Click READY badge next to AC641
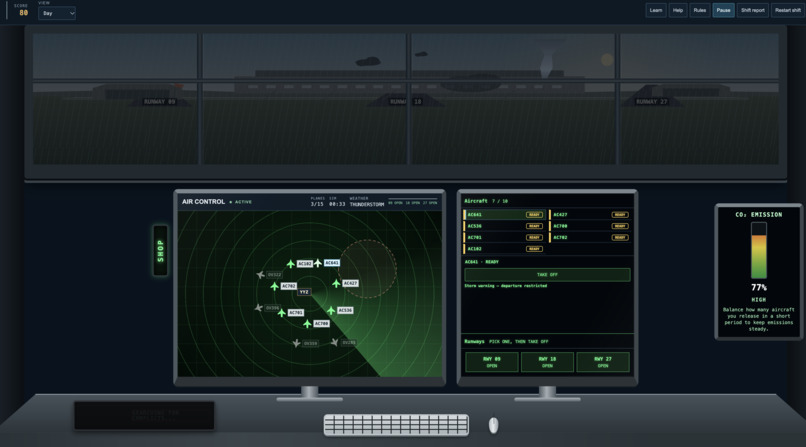This screenshot has width=806, height=447. [x=534, y=215]
